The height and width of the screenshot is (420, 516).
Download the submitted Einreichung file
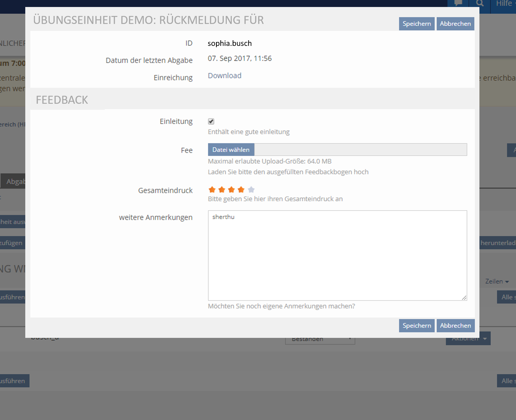224,75
